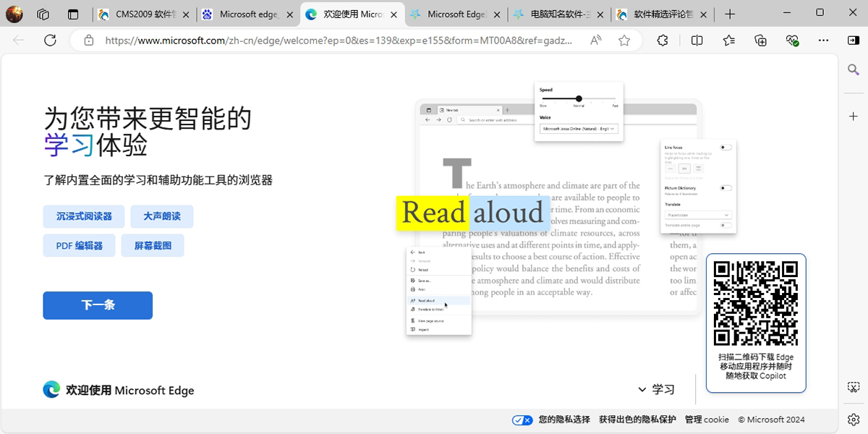Start Read aloud from the address bar
Viewport: 868px width, 434px height.
coord(596,41)
